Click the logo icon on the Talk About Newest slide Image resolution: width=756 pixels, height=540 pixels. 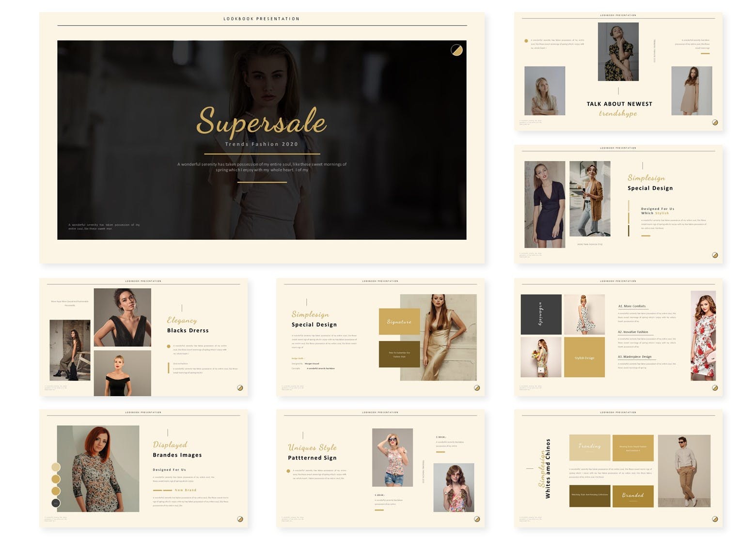(715, 123)
